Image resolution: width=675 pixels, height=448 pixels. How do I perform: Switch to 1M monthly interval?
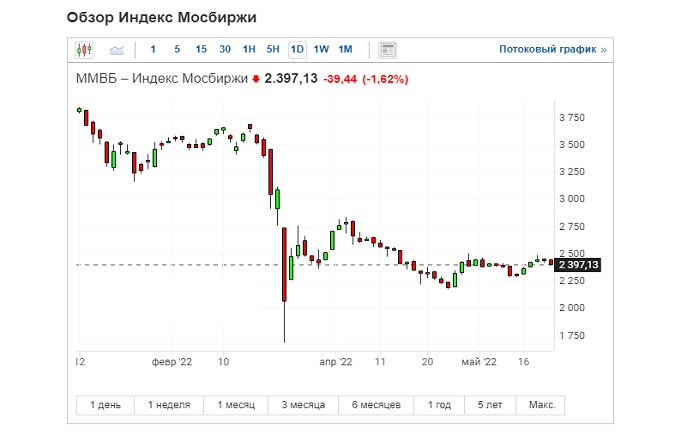pyautogui.click(x=345, y=49)
